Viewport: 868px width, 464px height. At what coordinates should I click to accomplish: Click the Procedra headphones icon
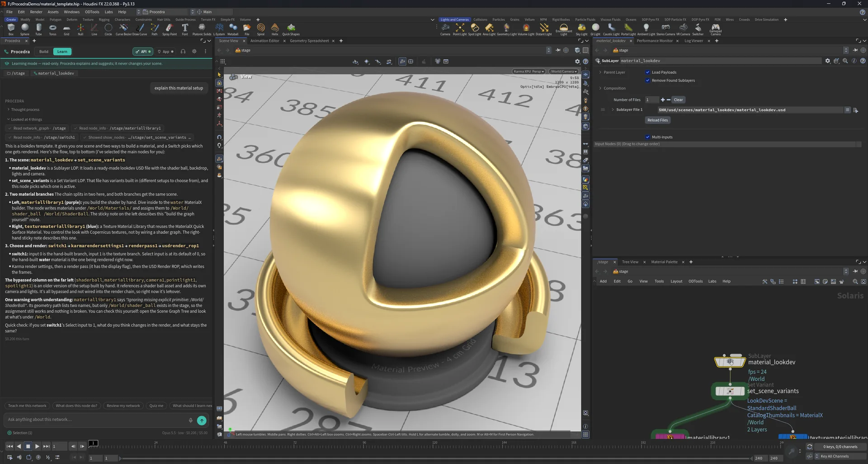coord(183,52)
